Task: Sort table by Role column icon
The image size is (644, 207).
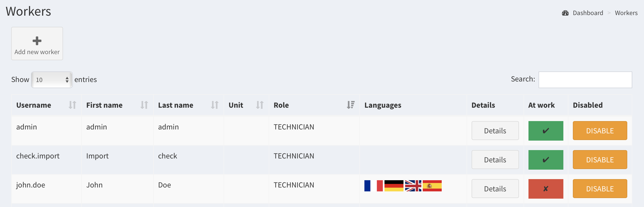Action: pos(350,105)
